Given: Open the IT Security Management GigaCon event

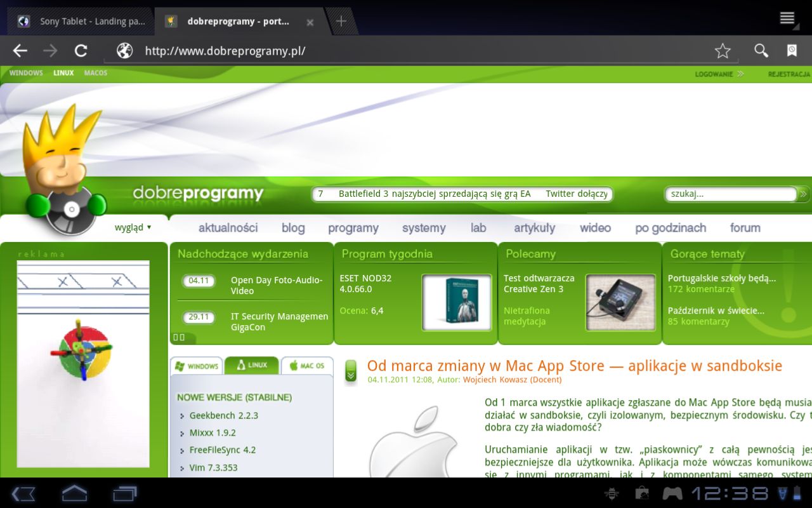Looking at the screenshot, I should (x=280, y=322).
